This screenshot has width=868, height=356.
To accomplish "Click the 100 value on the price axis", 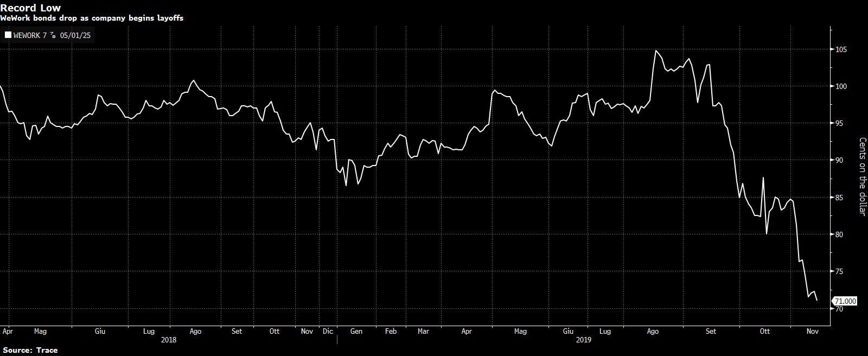I will point(842,86).
